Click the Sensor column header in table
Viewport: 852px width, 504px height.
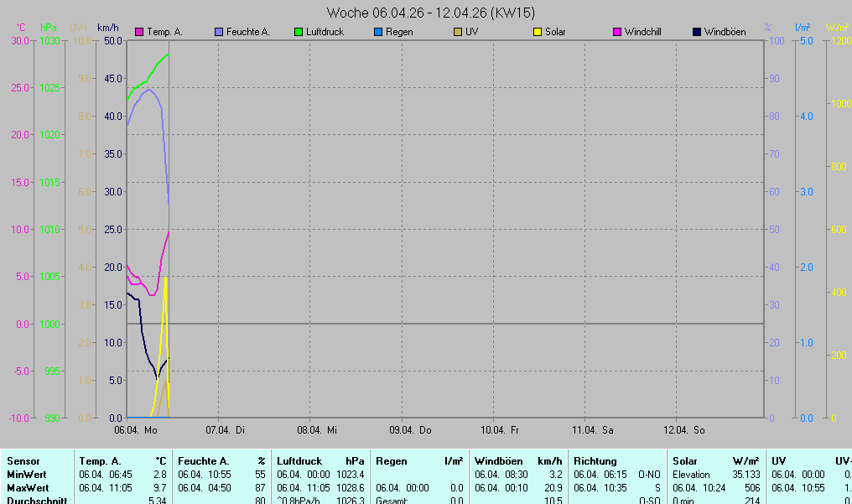[23, 461]
